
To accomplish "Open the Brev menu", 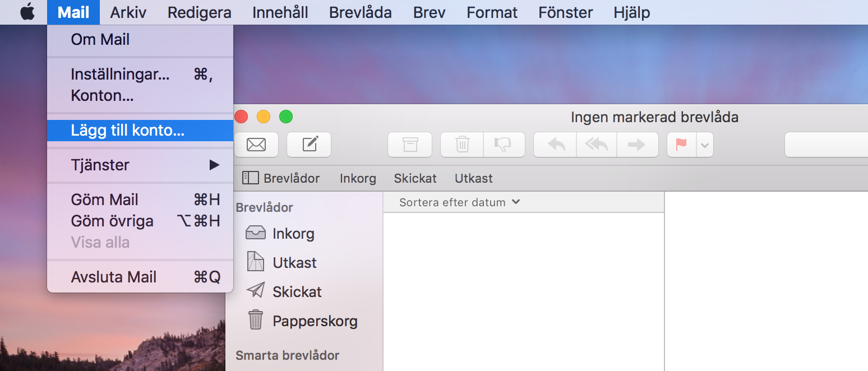I will [x=429, y=12].
